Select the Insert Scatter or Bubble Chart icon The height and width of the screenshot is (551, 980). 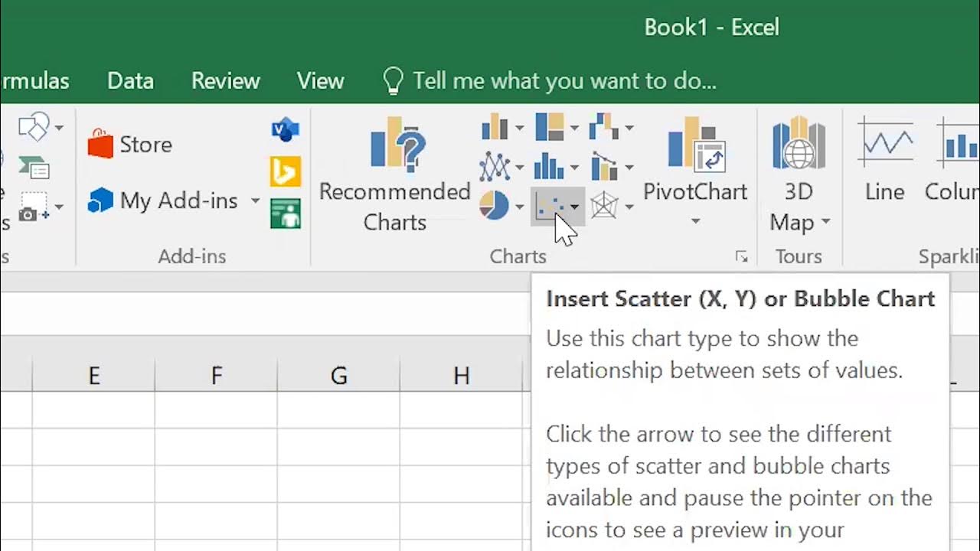pyautogui.click(x=550, y=206)
